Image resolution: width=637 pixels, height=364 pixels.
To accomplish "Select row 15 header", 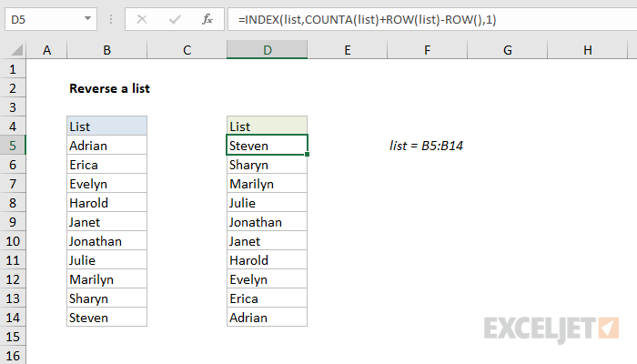I will coord(13,337).
